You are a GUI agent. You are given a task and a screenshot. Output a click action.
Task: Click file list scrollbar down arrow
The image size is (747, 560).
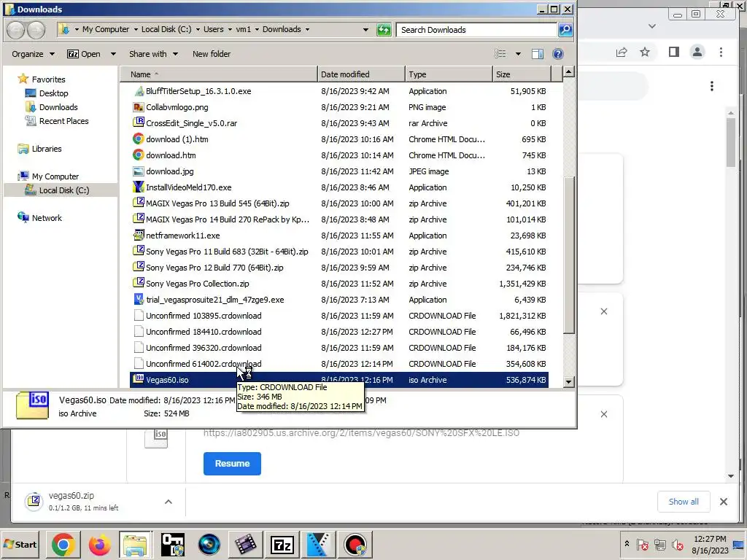click(568, 382)
